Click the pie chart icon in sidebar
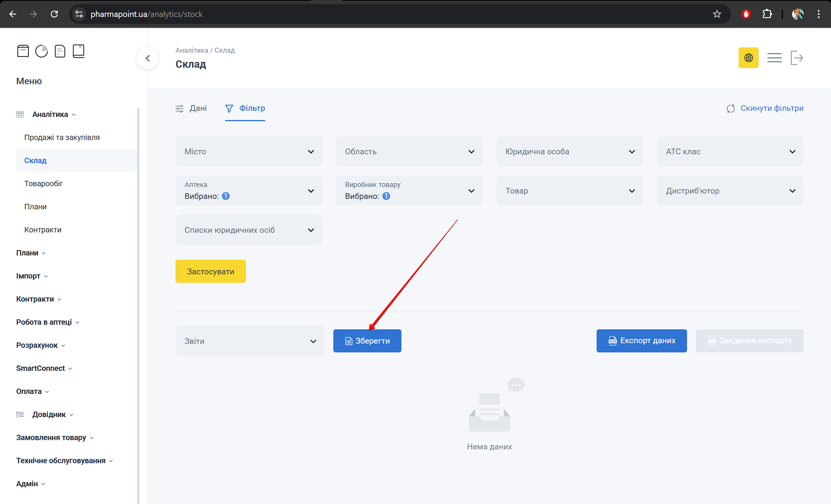The width and height of the screenshot is (831, 504). click(x=42, y=51)
